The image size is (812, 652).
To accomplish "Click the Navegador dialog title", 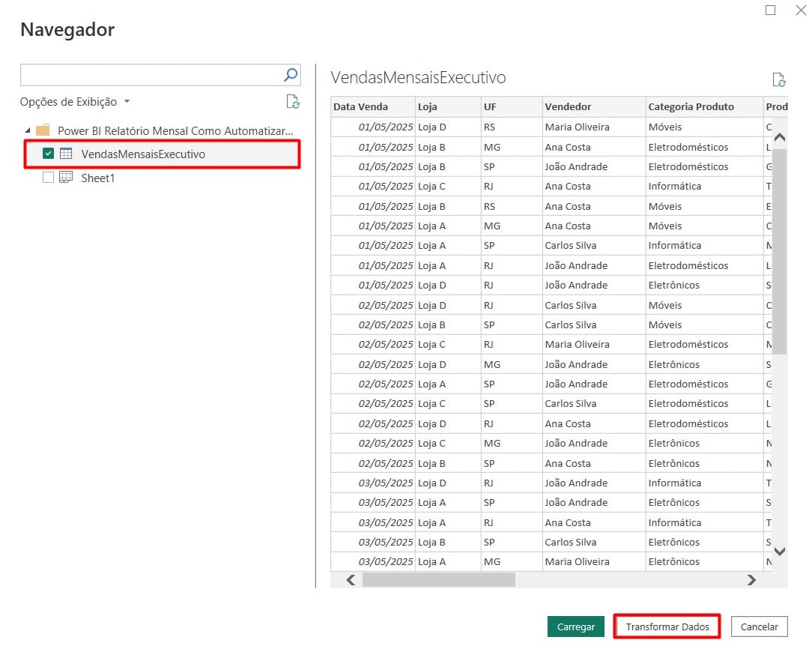I will pyautogui.click(x=67, y=29).
